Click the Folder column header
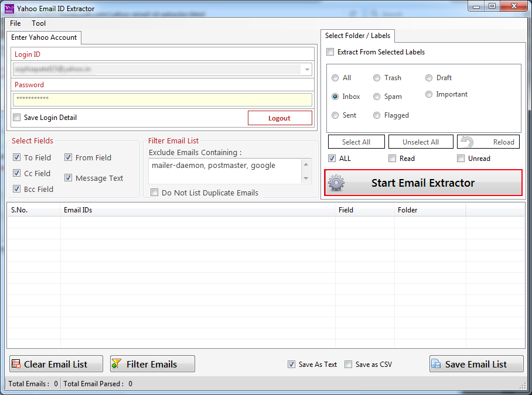The width and height of the screenshot is (532, 395). (430, 210)
